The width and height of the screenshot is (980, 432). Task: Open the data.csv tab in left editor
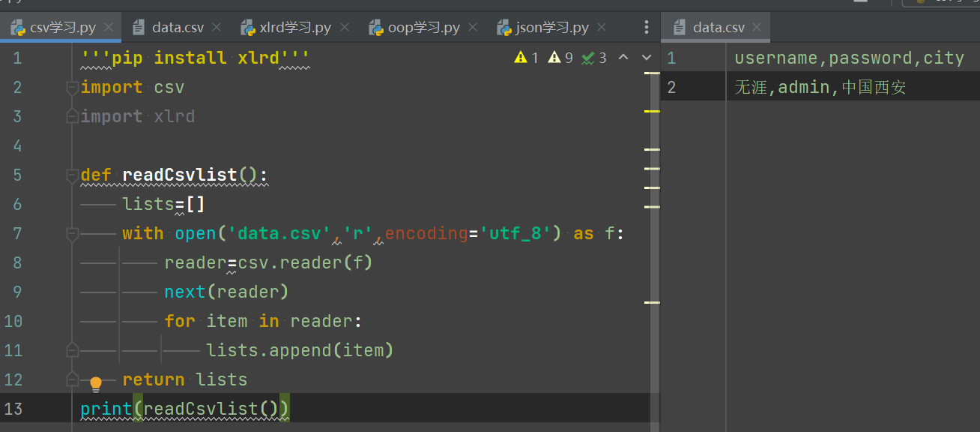(178, 28)
